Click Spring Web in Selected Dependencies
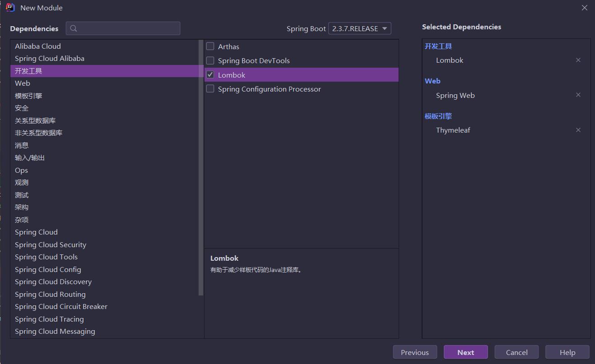The image size is (595, 364). coord(456,95)
